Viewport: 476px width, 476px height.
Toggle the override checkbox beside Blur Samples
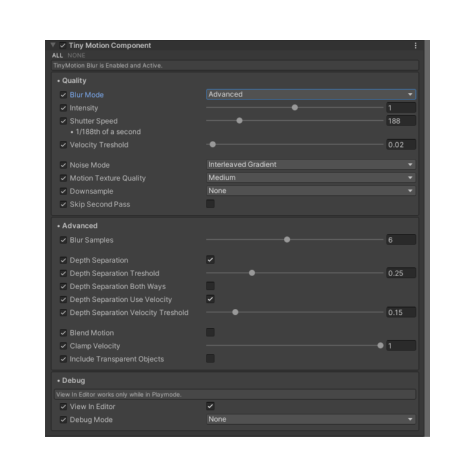point(63,240)
